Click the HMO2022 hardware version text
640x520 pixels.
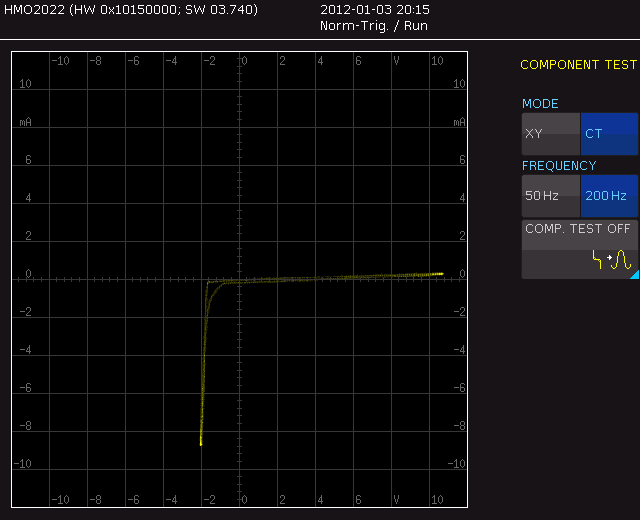point(131,9)
